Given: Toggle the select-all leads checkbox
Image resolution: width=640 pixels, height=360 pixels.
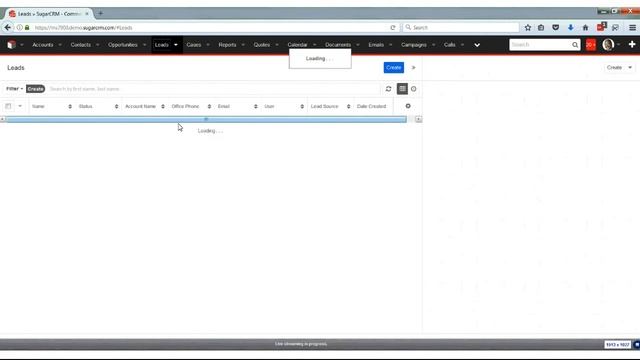Looking at the screenshot, I should click(8, 106).
